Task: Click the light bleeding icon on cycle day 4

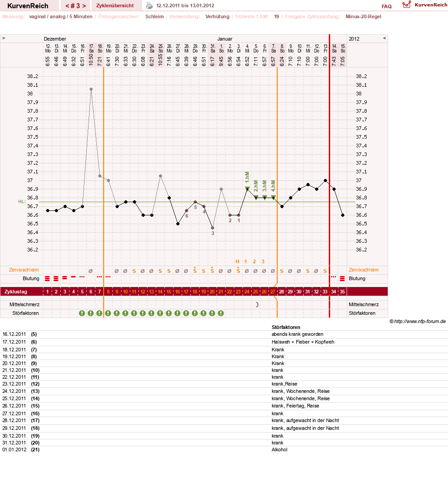Action: tap(74, 277)
